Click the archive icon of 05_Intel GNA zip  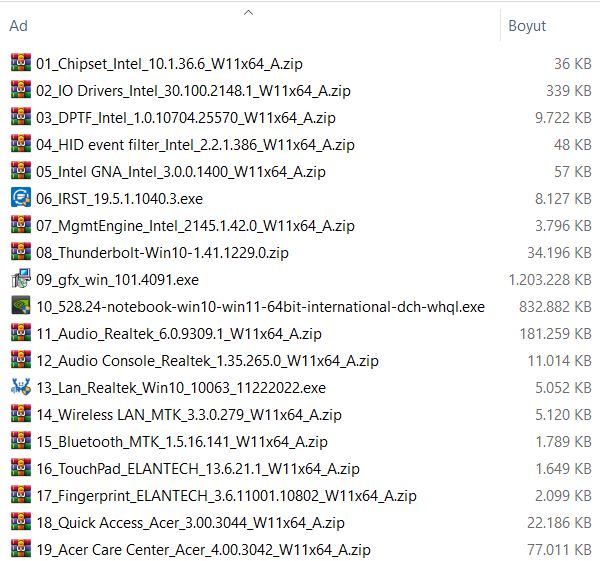point(21,171)
